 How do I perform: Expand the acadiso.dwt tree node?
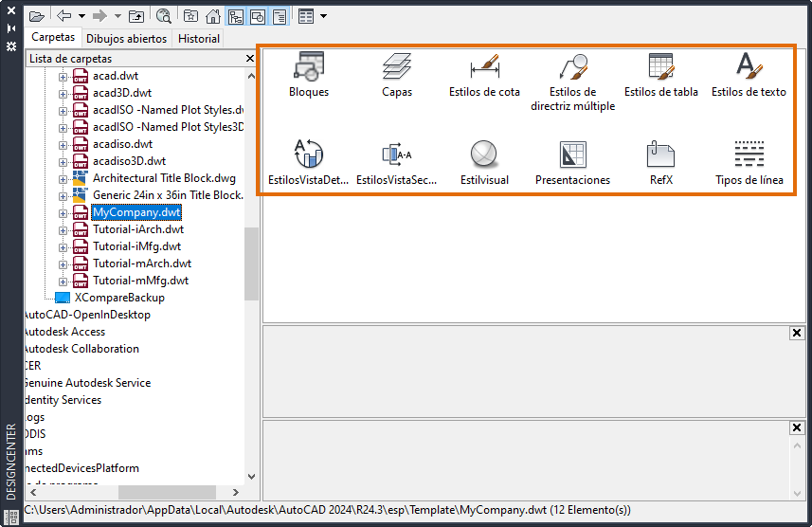(63, 145)
